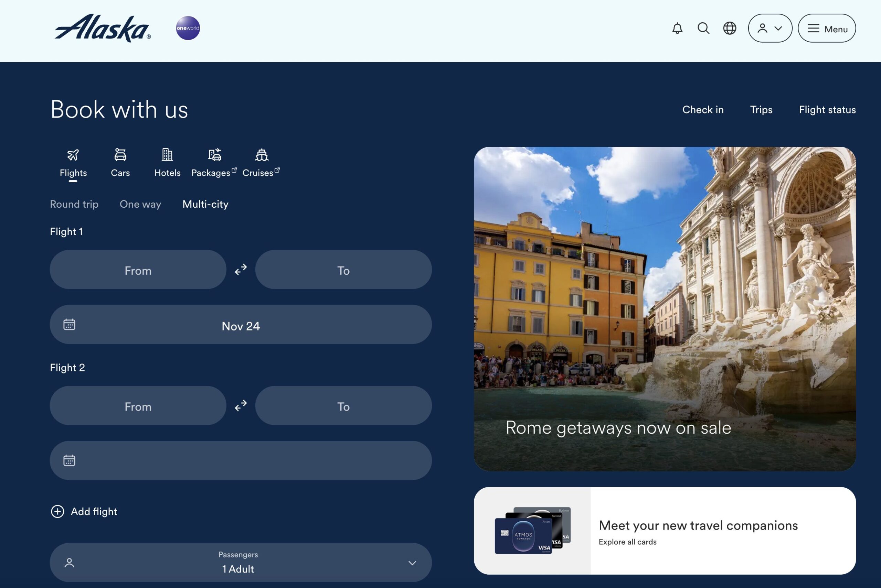Expand the account profile dropdown
The image size is (881, 588).
point(770,28)
